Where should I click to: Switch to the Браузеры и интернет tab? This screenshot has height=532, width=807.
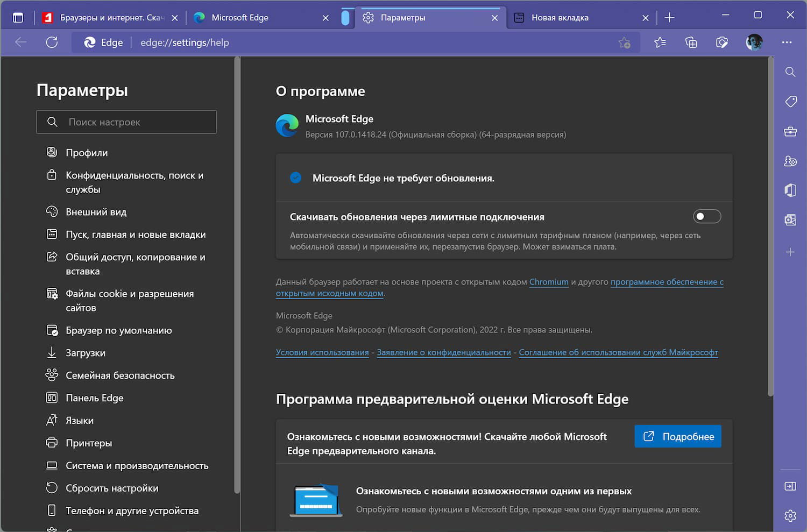point(110,18)
